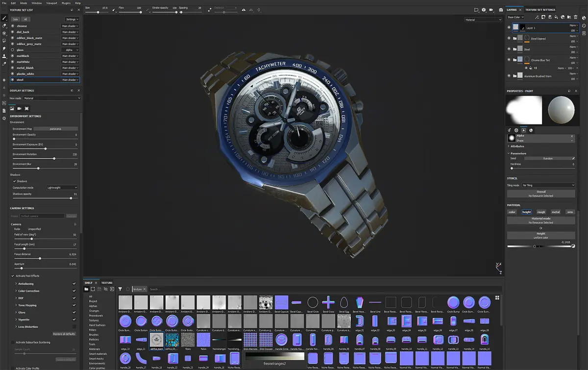Click the shelf filter funnel icon
This screenshot has height=370, width=588.
click(120, 289)
